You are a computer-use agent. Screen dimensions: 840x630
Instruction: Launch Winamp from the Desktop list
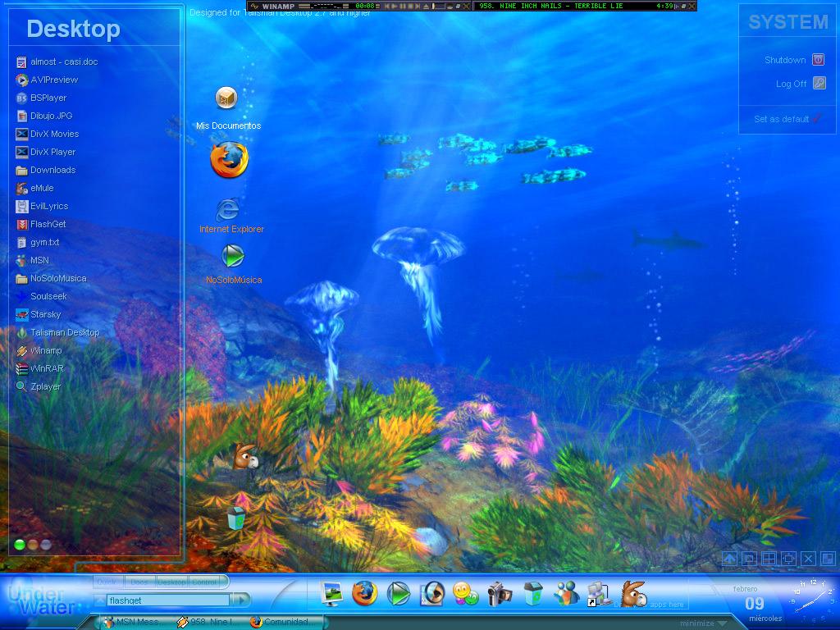(x=39, y=350)
